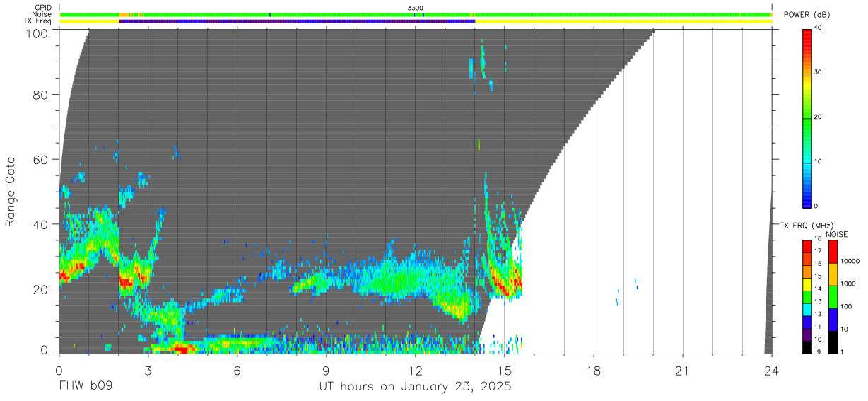Click 'UT hours on January 23, 2025' axis title
Image resolution: width=868 pixels, height=401 pixels.
(x=415, y=388)
